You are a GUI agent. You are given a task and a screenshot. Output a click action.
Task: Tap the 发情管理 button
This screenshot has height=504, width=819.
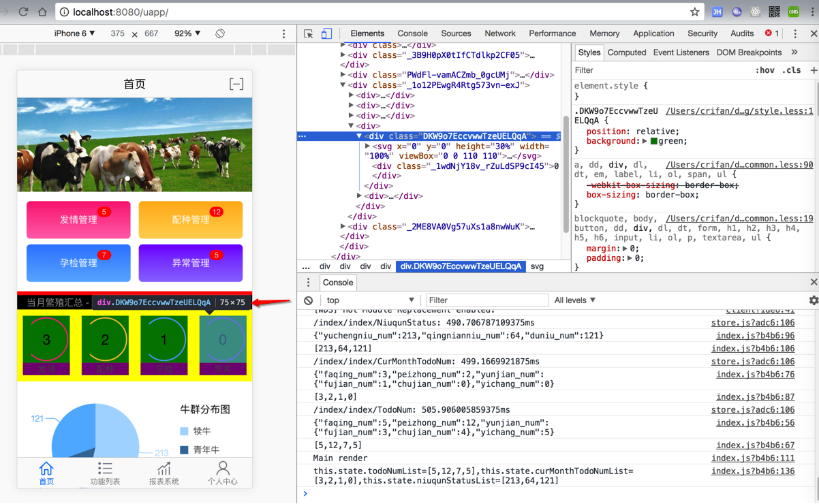78,219
